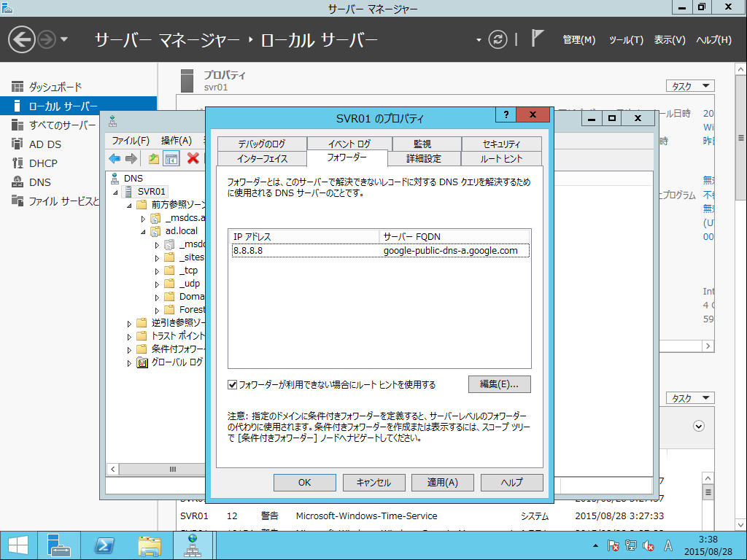The height and width of the screenshot is (560, 747).
Task: Collapse the ad.local zone node
Action: tap(143, 232)
